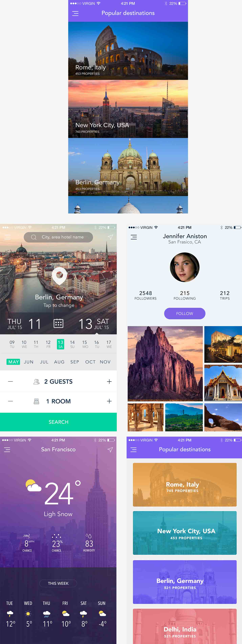Image resolution: width=242 pixels, height=644 pixels.
Task: Select date 10 WE in date strip
Action: tap(24, 344)
